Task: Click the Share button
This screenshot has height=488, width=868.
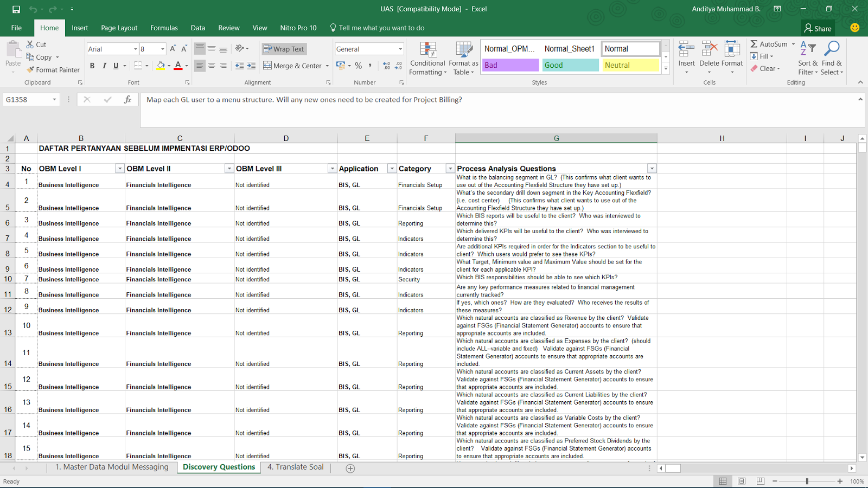Action: click(818, 28)
